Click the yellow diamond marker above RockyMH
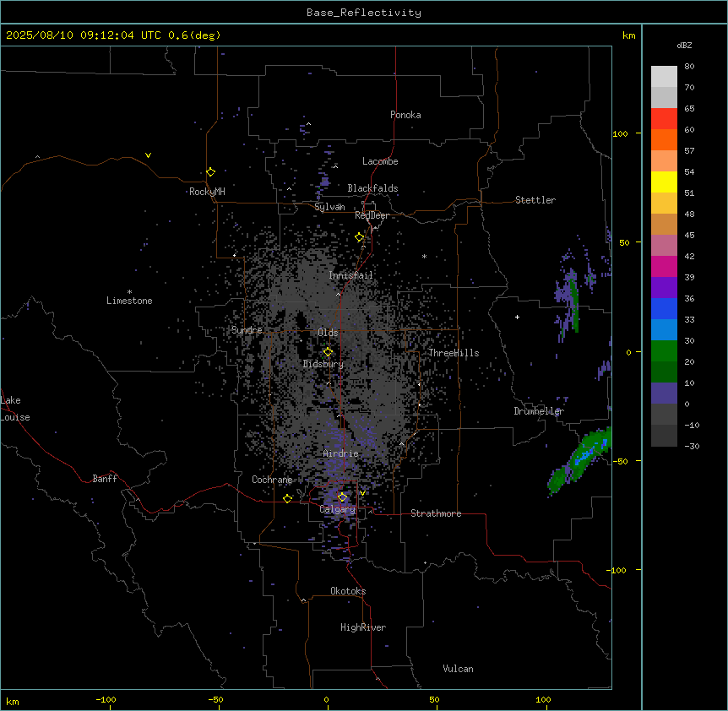 point(211,171)
